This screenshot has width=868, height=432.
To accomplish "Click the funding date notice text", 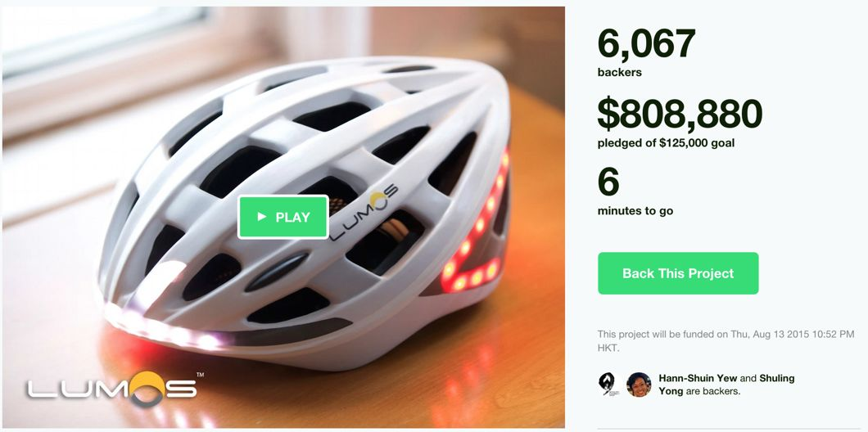I will point(726,342).
